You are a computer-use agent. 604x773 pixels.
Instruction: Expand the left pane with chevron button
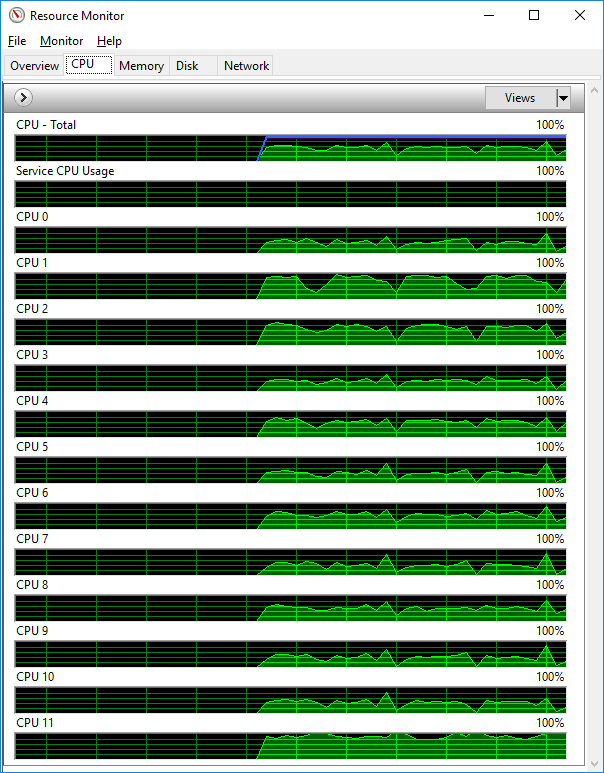[x=23, y=98]
